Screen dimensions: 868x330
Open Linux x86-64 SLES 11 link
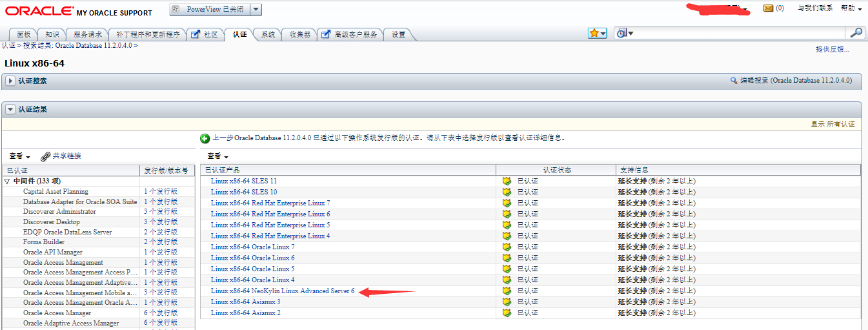tap(244, 181)
